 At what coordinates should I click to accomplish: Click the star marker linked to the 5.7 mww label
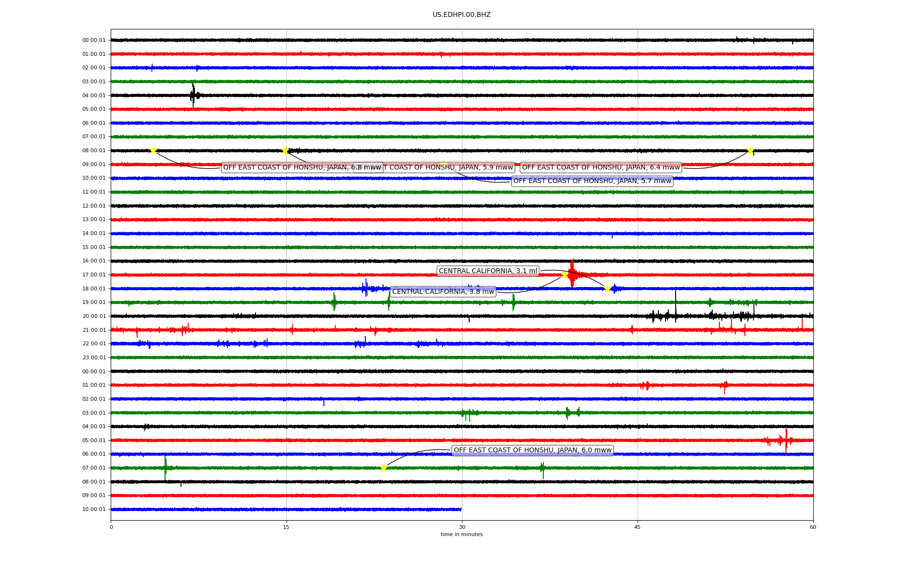[x=285, y=151]
